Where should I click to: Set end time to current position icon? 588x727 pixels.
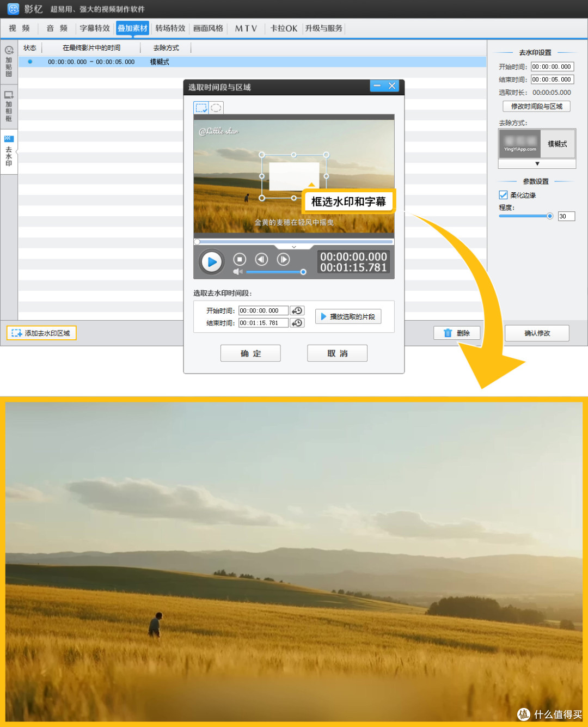tap(297, 323)
